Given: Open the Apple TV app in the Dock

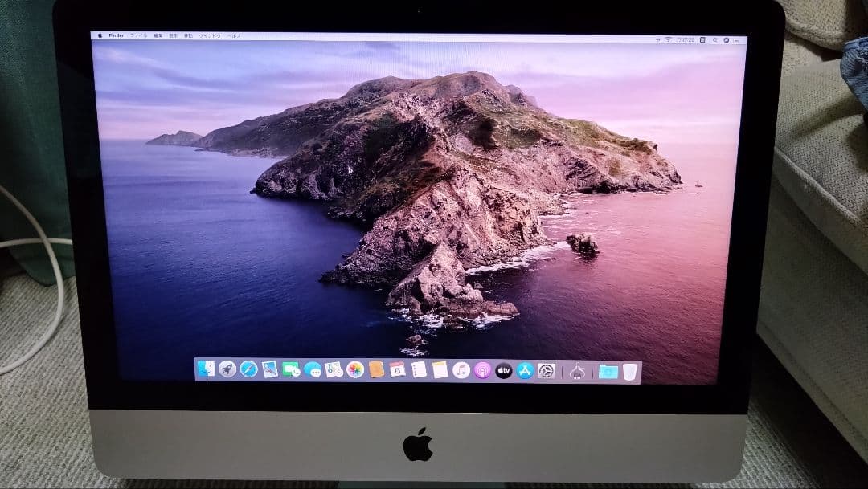Looking at the screenshot, I should tap(504, 370).
